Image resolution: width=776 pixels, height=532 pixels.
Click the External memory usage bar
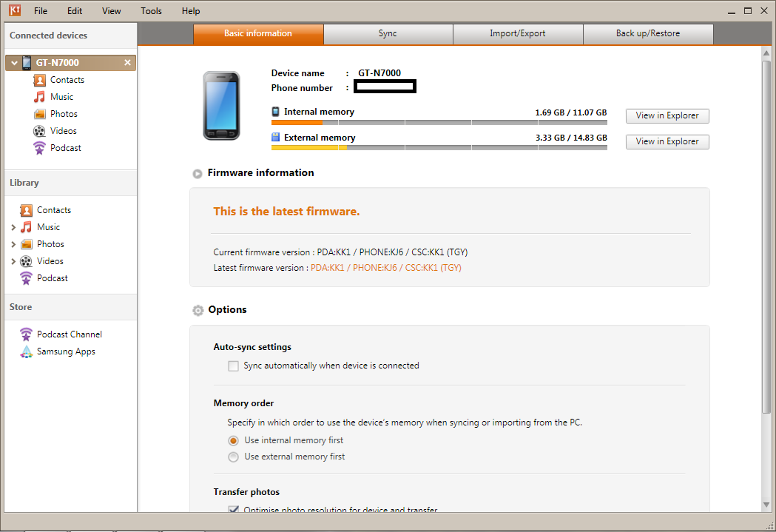click(x=439, y=147)
